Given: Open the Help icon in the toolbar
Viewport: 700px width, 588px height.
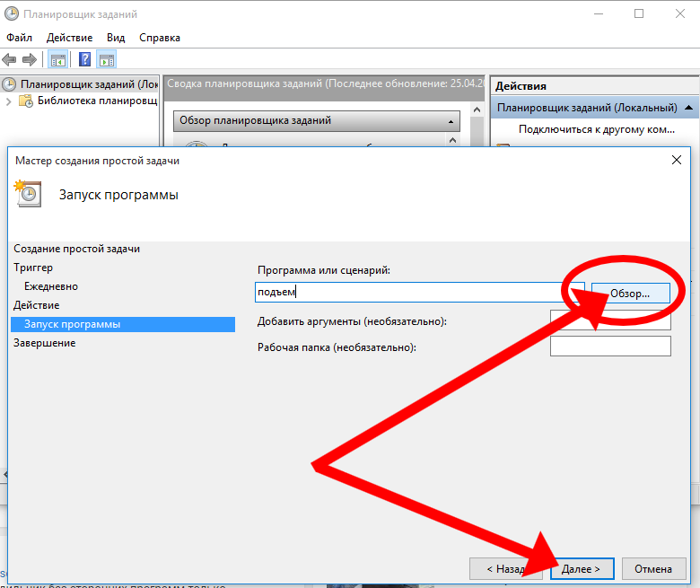Looking at the screenshot, I should coord(84,60).
